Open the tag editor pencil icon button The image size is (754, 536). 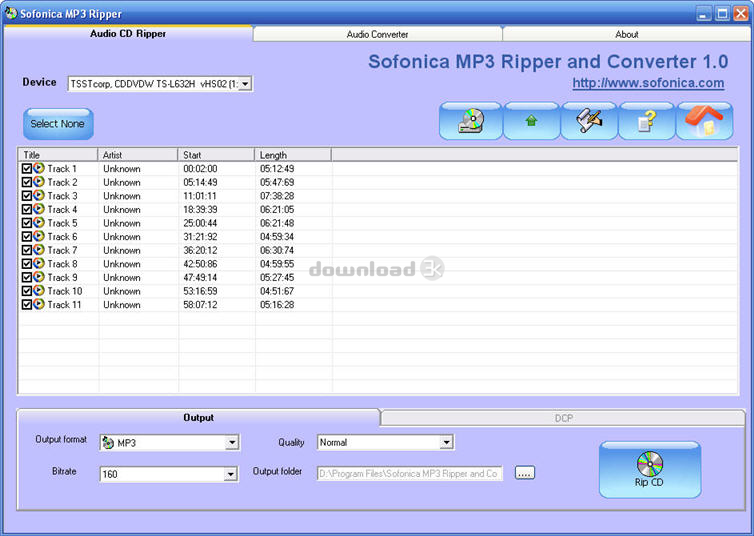point(589,121)
